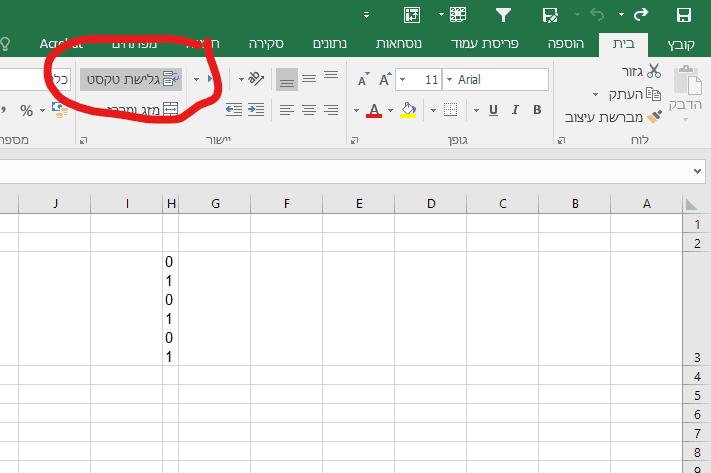Click the Cut (גזור) scissors icon
Viewport: 711px width, 473px height.
click(654, 71)
